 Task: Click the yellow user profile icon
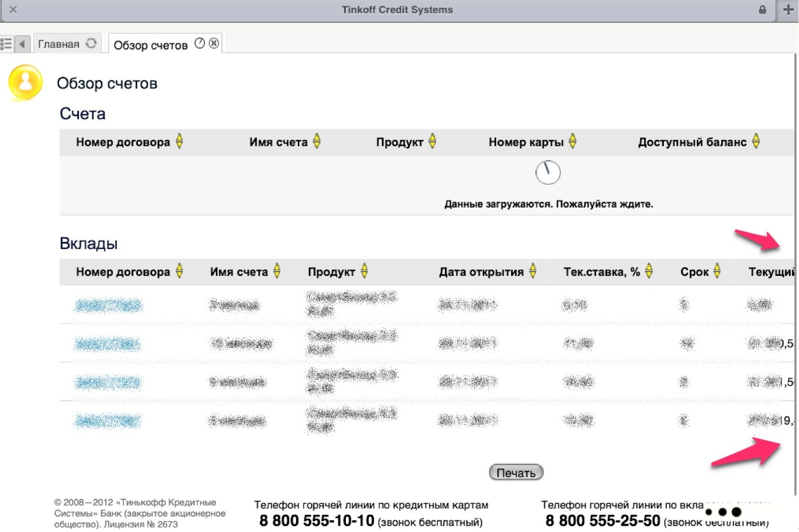pyautogui.click(x=25, y=82)
